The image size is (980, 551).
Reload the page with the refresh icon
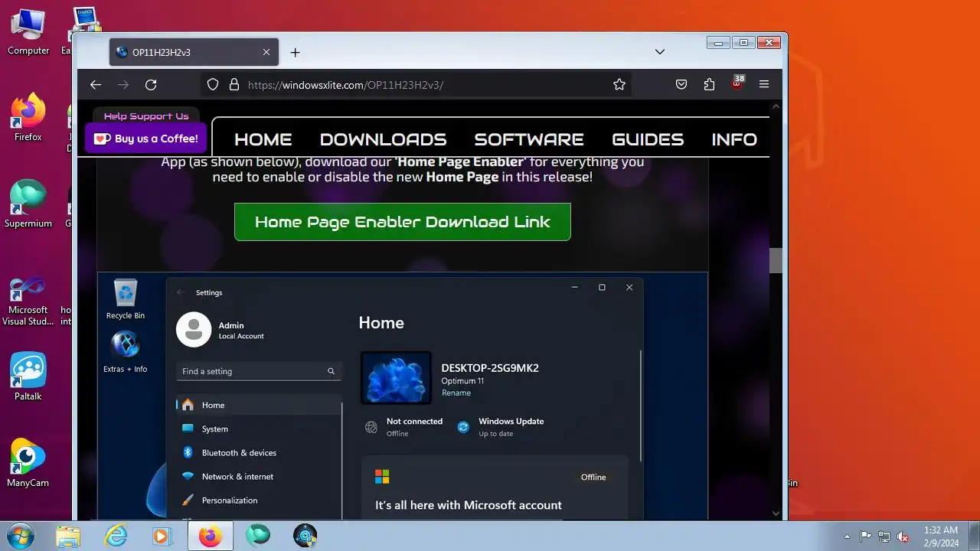point(151,85)
